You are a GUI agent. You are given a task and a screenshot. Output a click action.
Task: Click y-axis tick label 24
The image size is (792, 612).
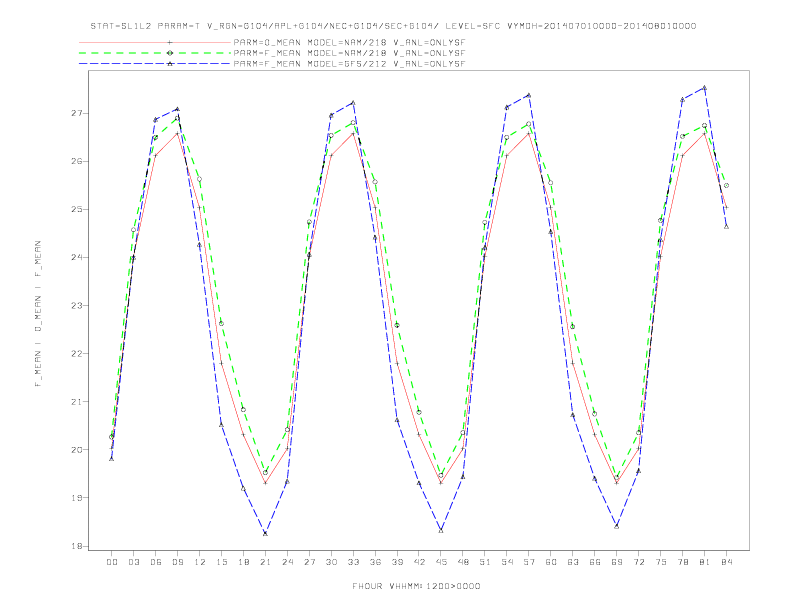77,258
